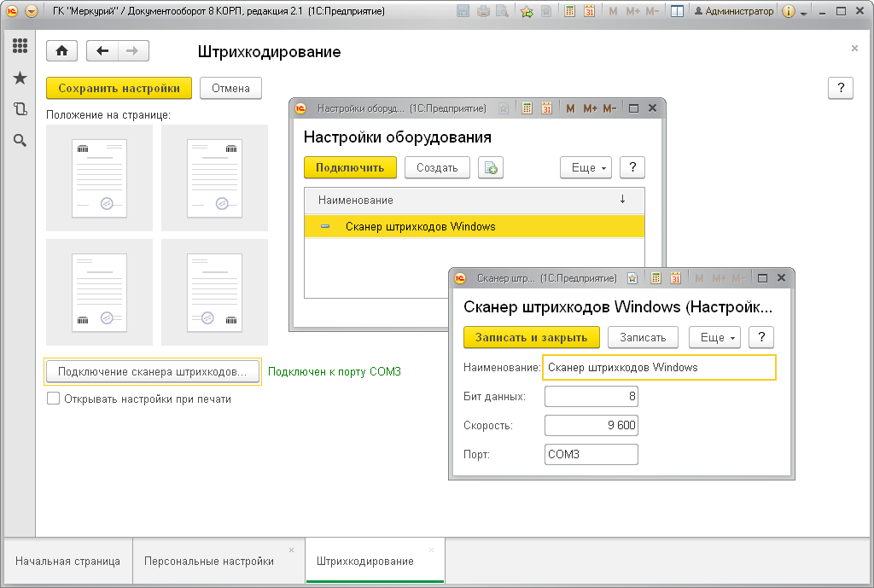Select bottom-right barcode position thumbnail
Screen dimensions: 874x588
click(214, 292)
